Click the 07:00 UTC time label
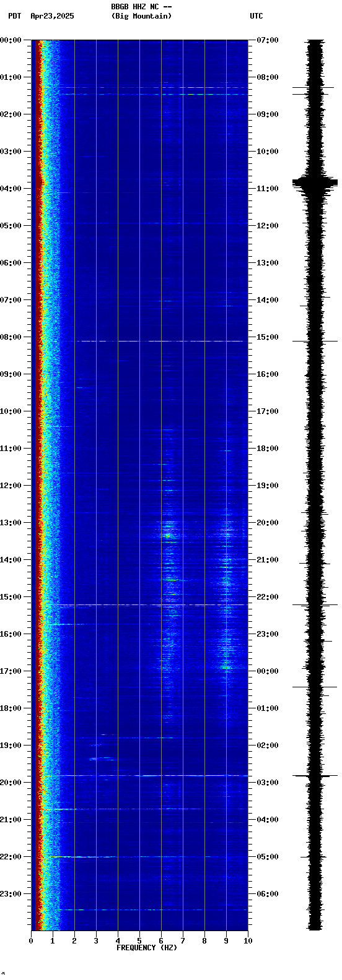The image size is (342, 980). click(267, 40)
